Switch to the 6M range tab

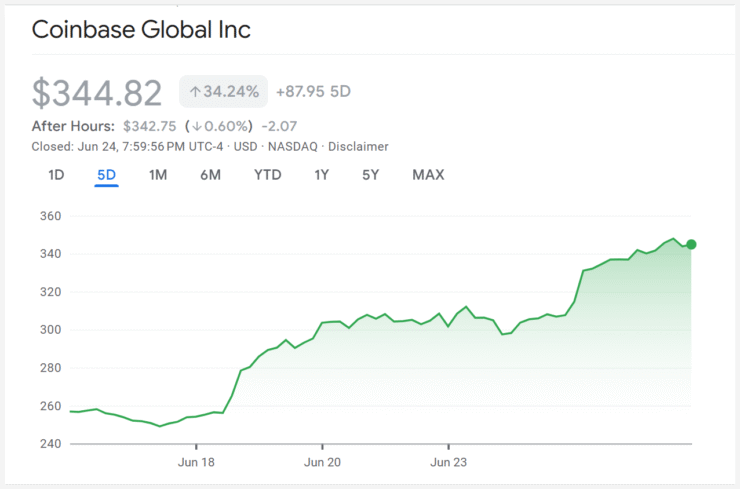point(210,175)
